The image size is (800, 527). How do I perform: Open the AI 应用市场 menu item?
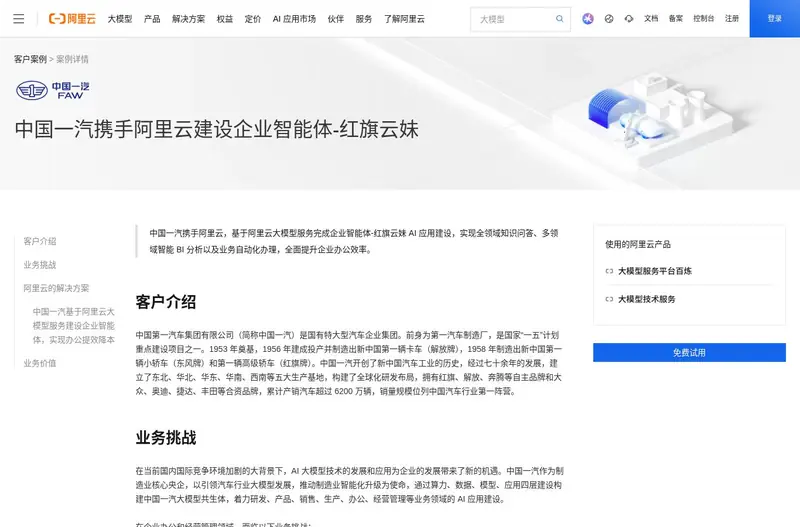294,19
